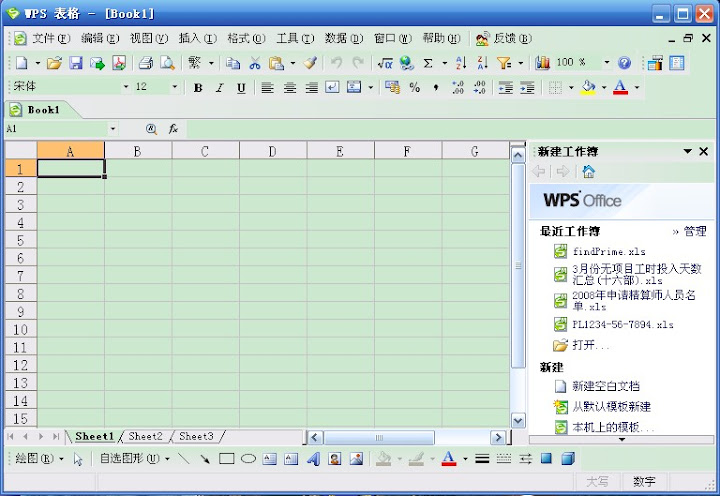
Task: Click the 打开... open link in task pane
Action: tap(591, 345)
